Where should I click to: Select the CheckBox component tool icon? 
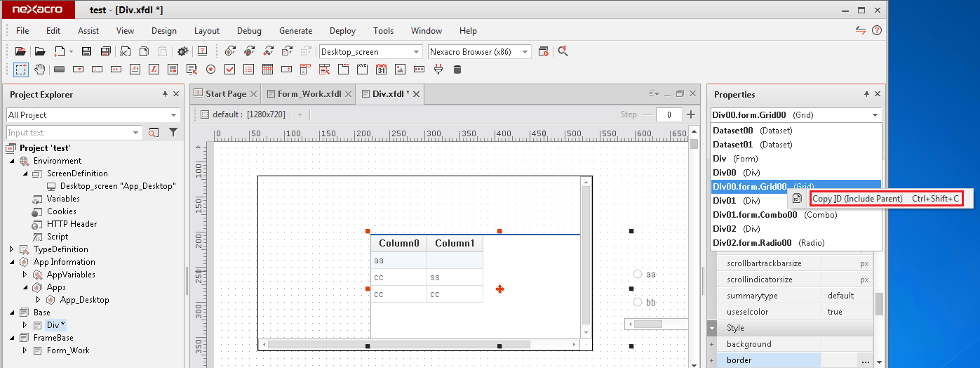point(229,69)
